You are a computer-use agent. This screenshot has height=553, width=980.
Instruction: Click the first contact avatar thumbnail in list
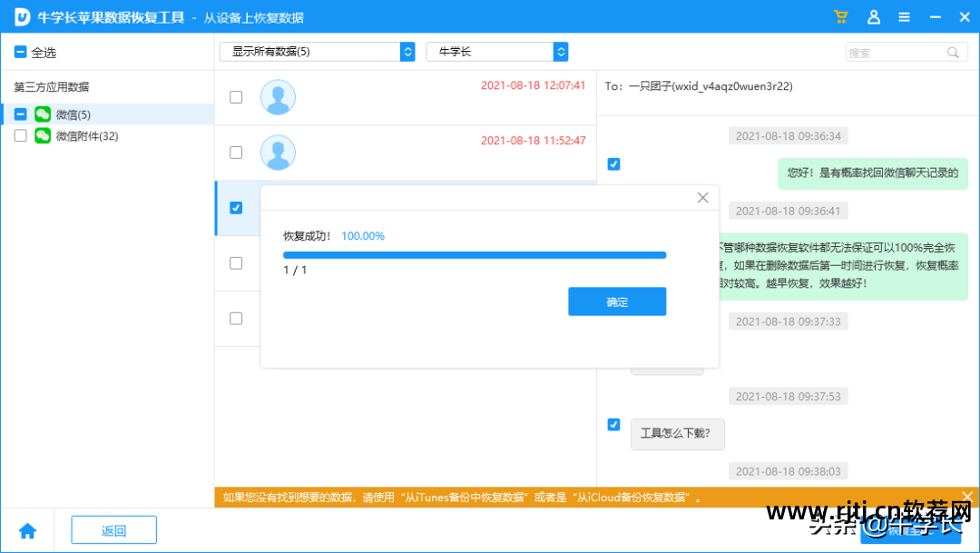[x=278, y=96]
